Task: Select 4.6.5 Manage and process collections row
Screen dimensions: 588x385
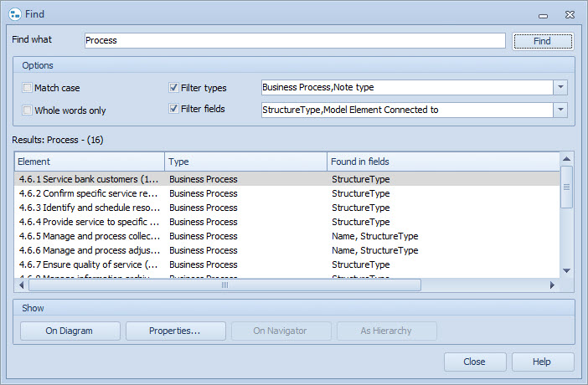Action: click(89, 236)
